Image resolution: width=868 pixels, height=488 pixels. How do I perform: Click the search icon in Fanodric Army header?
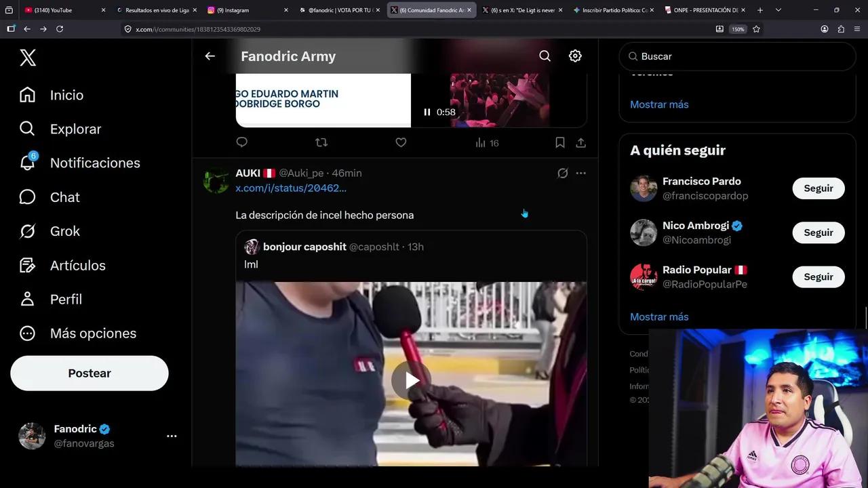545,56
